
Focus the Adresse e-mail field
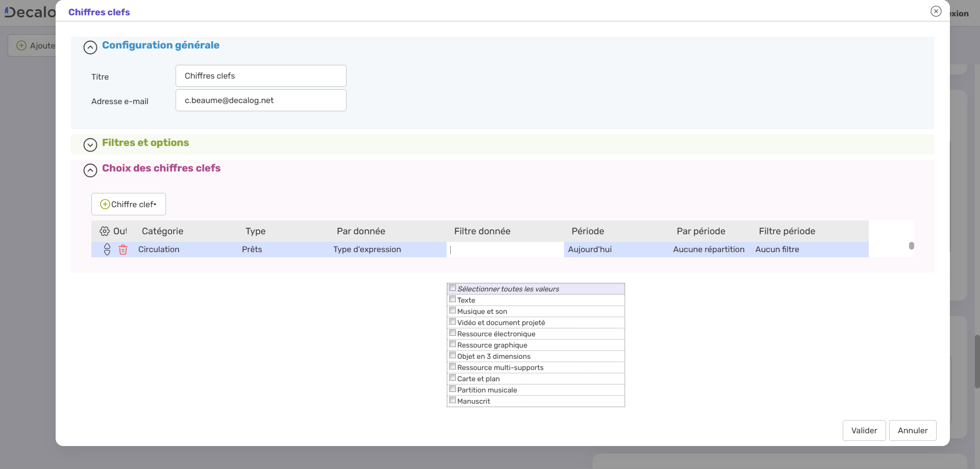coord(261,101)
